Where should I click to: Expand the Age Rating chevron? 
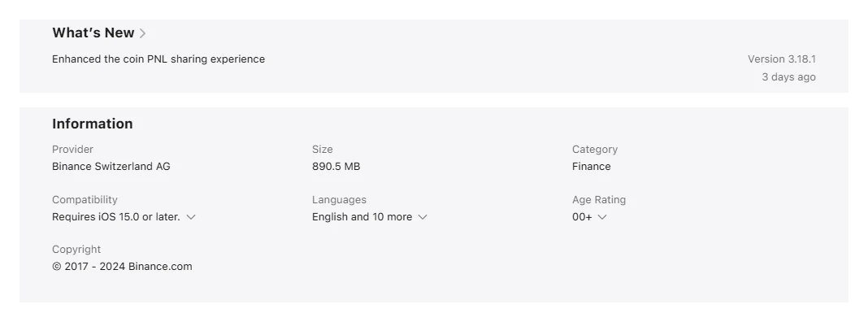(x=602, y=216)
